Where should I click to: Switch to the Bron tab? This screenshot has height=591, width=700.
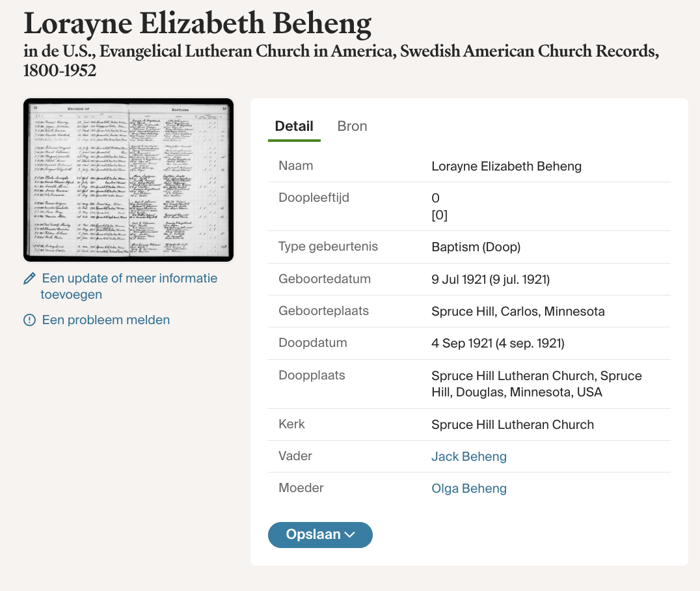click(x=352, y=126)
